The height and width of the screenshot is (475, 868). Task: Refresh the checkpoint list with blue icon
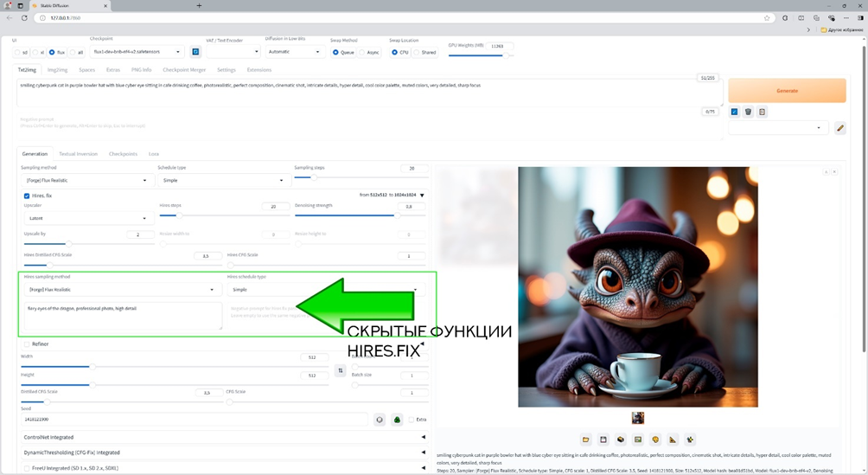[x=195, y=52]
